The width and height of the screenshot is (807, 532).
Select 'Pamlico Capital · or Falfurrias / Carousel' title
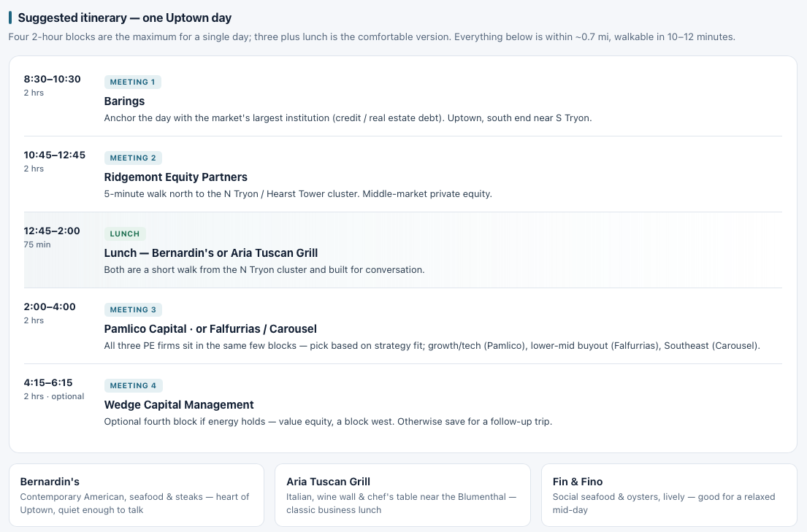(210, 329)
